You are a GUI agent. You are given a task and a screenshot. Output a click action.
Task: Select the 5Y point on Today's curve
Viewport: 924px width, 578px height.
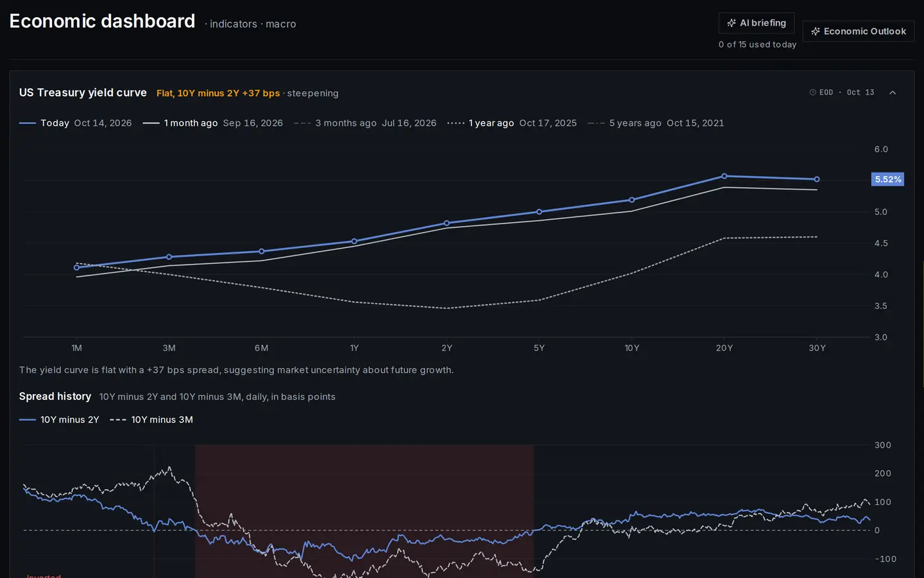[x=539, y=212]
